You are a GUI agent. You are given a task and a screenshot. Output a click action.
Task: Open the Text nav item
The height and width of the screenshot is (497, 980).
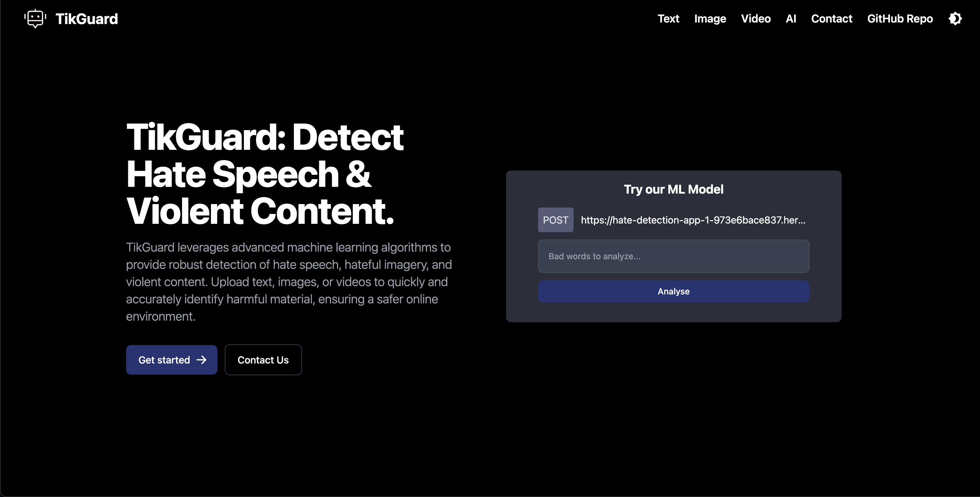click(668, 18)
